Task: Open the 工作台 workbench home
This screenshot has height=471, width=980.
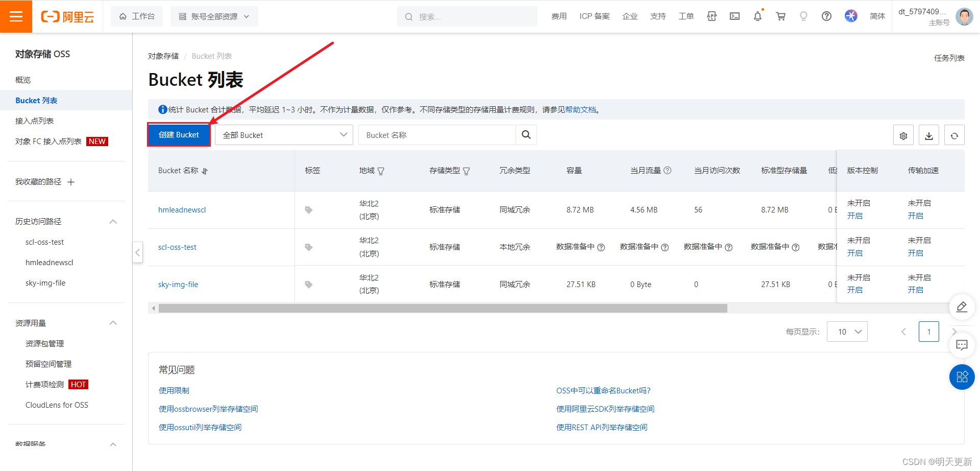Action: 137,16
